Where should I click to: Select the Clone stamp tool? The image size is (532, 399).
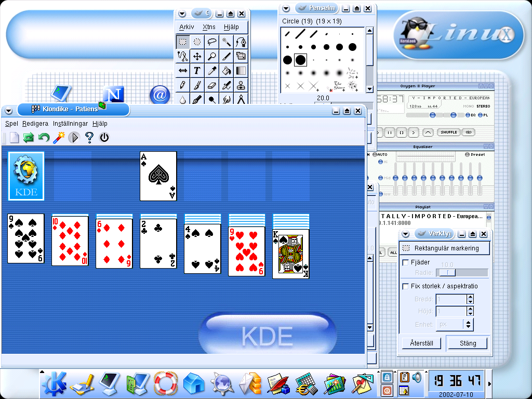(241, 85)
